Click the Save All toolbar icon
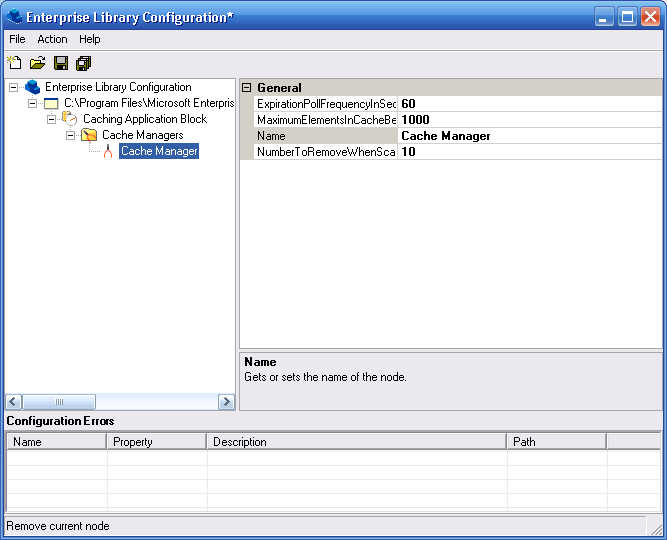Screen dimensions: 667x540 point(83,63)
